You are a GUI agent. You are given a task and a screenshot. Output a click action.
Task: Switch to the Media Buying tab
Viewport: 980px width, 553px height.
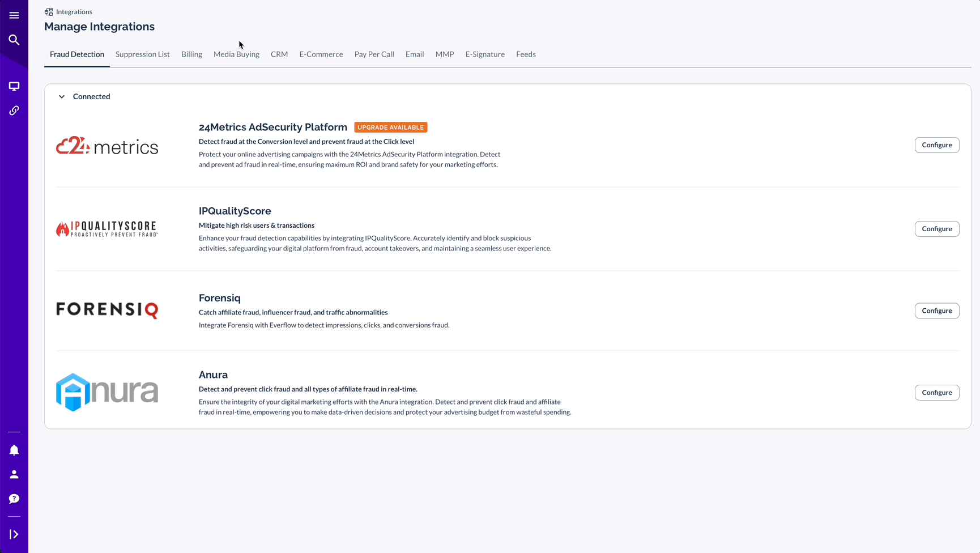(236, 54)
